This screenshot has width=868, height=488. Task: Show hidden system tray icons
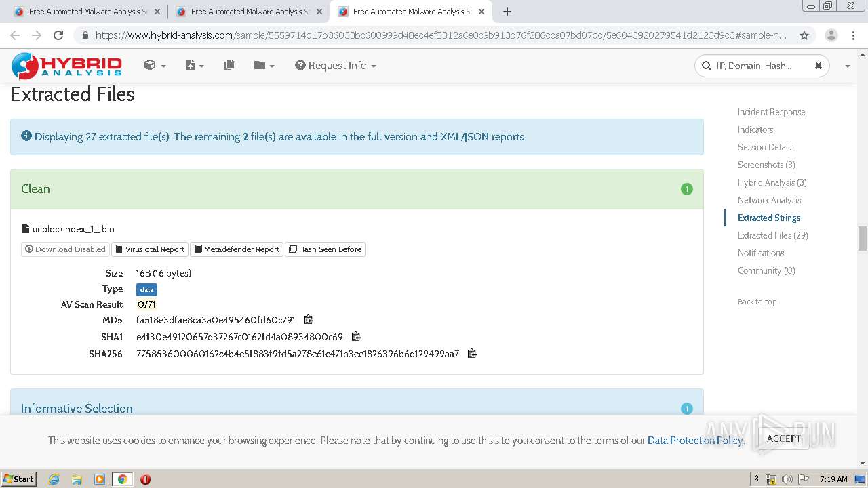tap(756, 479)
